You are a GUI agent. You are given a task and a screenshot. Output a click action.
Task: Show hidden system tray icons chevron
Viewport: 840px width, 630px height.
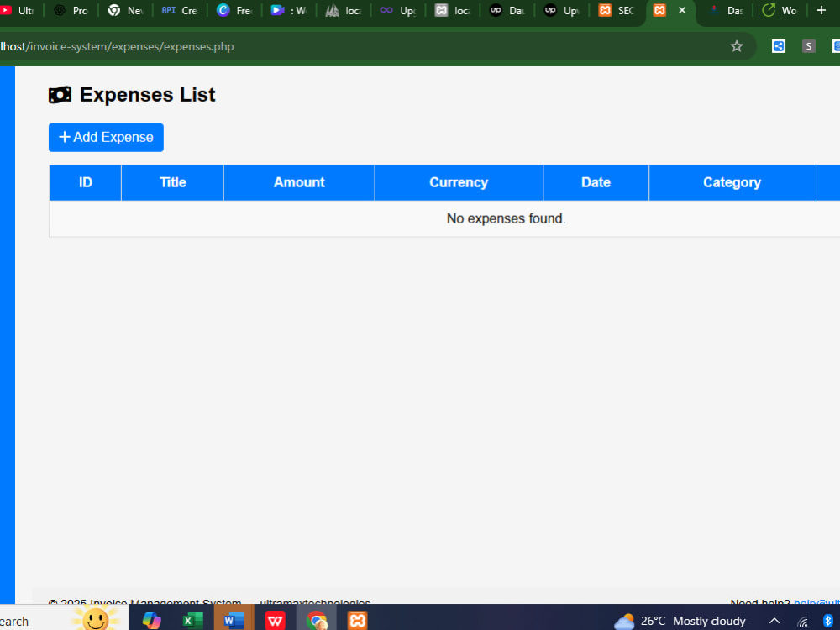tap(774, 621)
